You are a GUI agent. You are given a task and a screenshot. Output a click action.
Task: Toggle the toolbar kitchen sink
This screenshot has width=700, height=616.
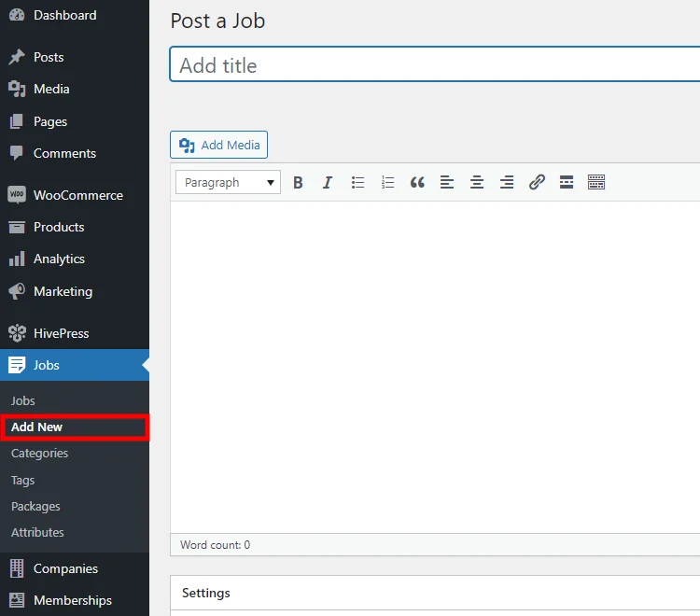(596, 182)
